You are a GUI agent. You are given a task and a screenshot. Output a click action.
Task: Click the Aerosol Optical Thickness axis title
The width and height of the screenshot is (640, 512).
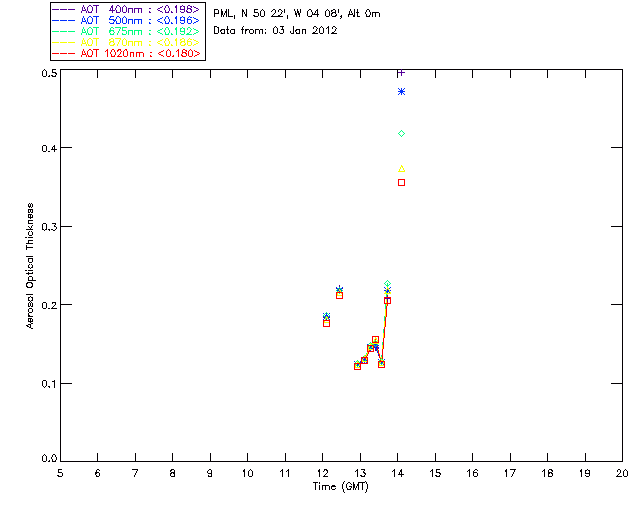[30, 266]
